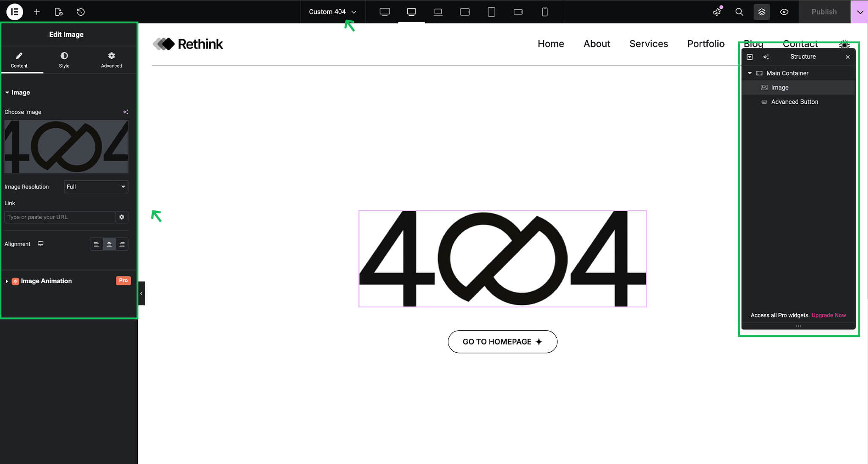Click GO TO HOMEPAGE button

502,342
